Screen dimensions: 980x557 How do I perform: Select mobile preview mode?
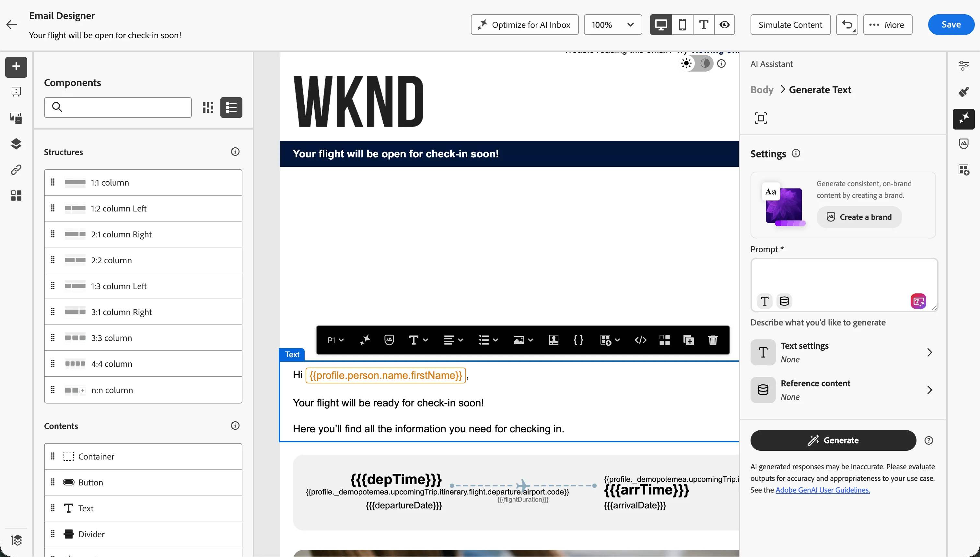coord(682,25)
